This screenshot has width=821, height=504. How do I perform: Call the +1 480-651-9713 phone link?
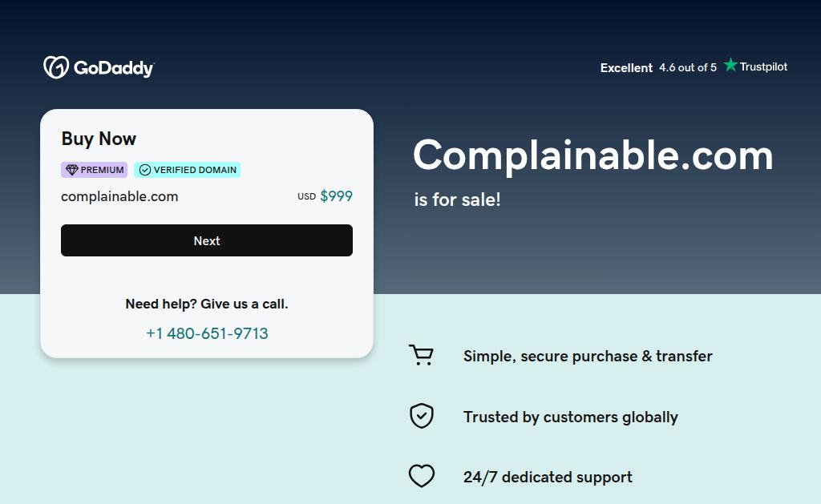[207, 333]
